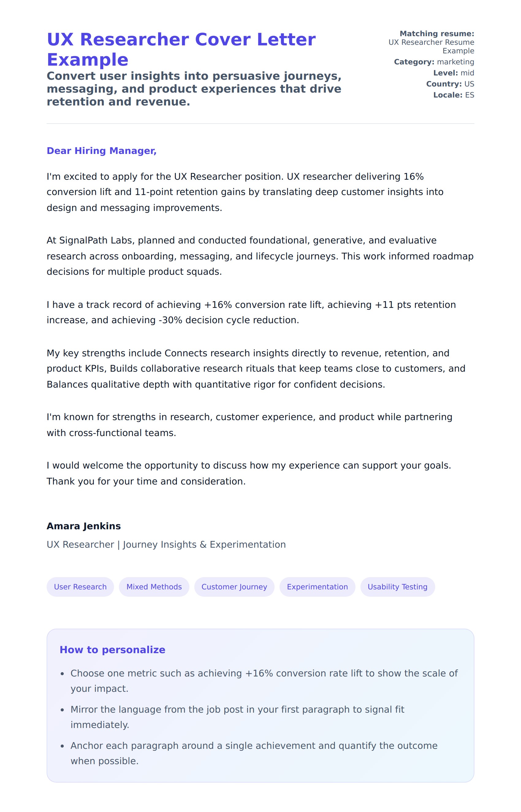The image size is (521, 812).
Task: Click the Amara Jenkins signature name
Action: [x=84, y=526]
